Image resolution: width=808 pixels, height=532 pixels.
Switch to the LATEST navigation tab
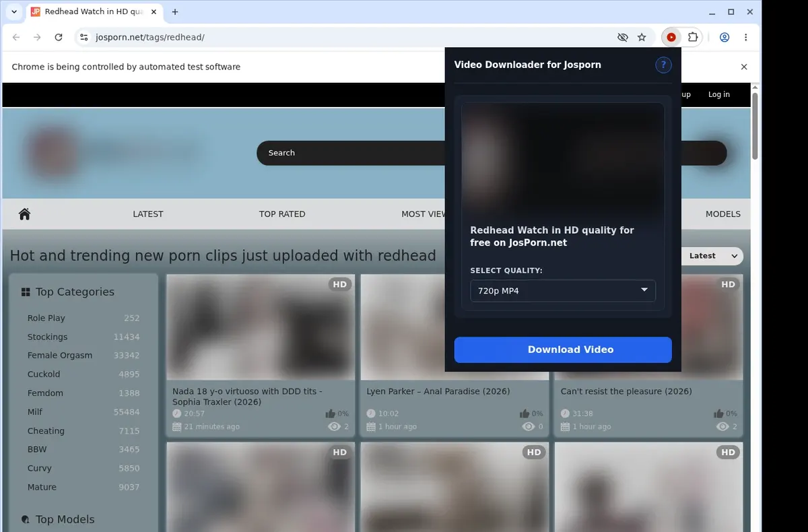coord(148,214)
